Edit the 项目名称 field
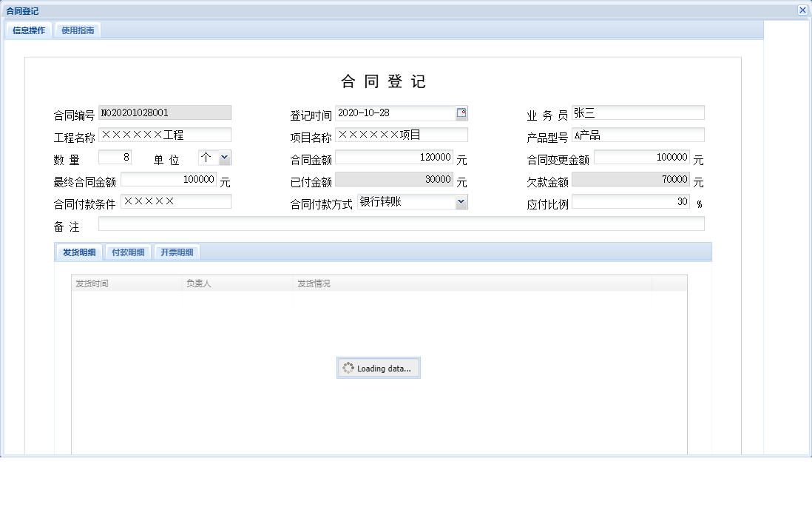 click(x=402, y=135)
